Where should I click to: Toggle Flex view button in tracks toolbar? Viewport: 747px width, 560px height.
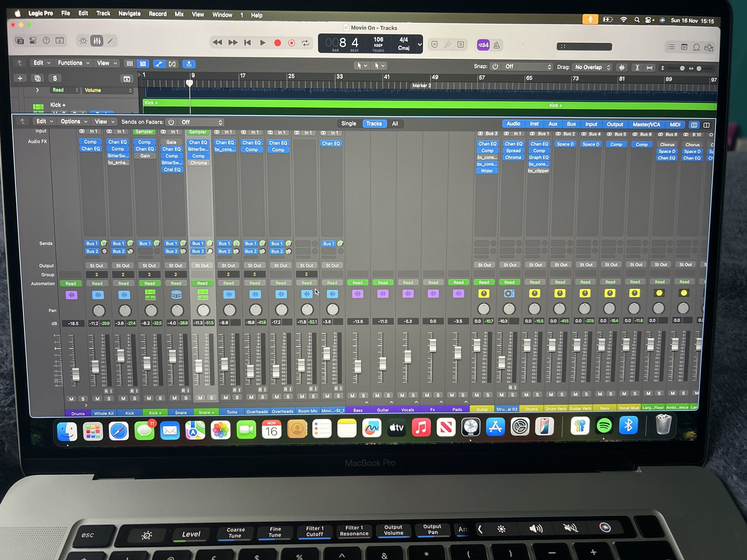172,64
